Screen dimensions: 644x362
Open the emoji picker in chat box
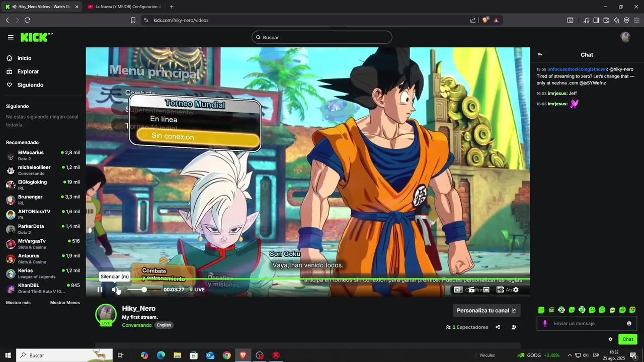coord(629,323)
